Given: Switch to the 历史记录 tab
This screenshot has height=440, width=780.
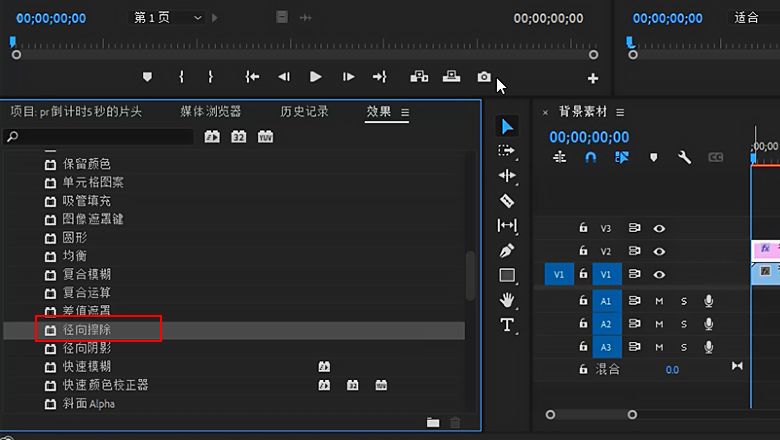Looking at the screenshot, I should coord(304,111).
